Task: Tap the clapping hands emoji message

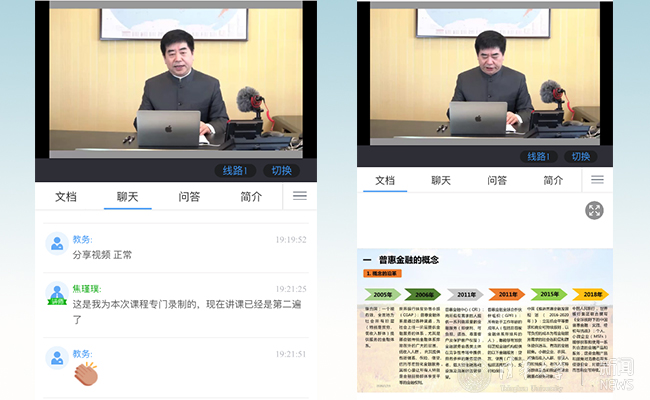Action: pyautogui.click(x=86, y=375)
